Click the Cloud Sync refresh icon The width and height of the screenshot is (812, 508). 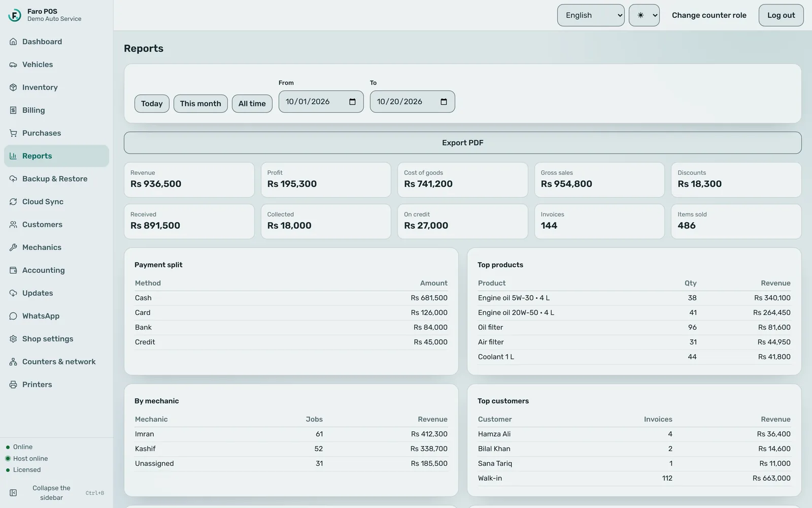(13, 202)
